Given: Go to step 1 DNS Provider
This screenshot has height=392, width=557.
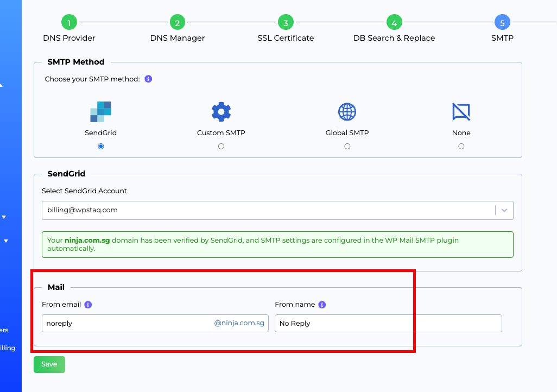Looking at the screenshot, I should [x=69, y=22].
